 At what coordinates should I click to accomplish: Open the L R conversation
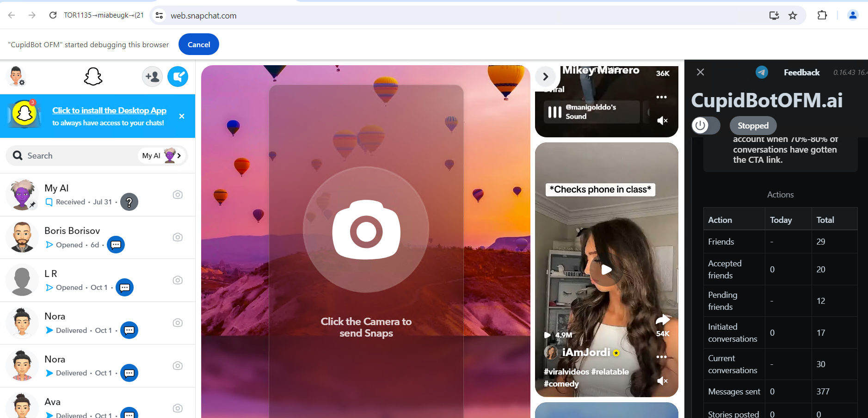pyautogui.click(x=98, y=280)
